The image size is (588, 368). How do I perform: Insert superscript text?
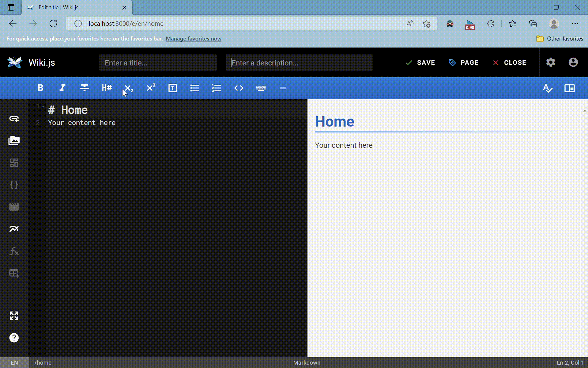pos(150,88)
